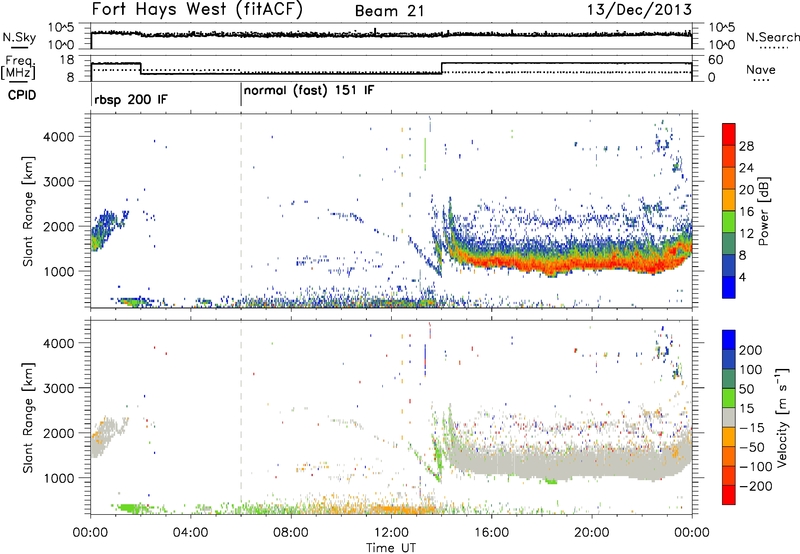
Task: Click the 'Time UT' axis title
Action: coord(391,547)
